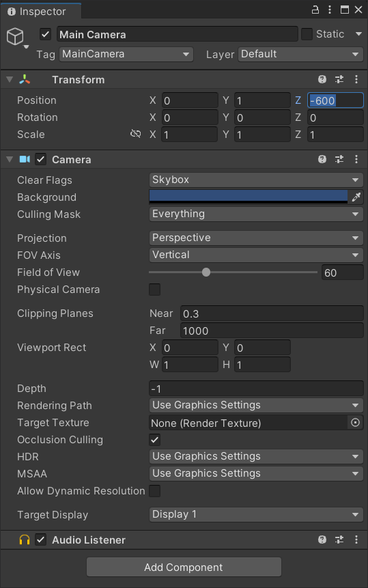Check Allow Dynamic Resolution
The height and width of the screenshot is (588, 368).
154,491
